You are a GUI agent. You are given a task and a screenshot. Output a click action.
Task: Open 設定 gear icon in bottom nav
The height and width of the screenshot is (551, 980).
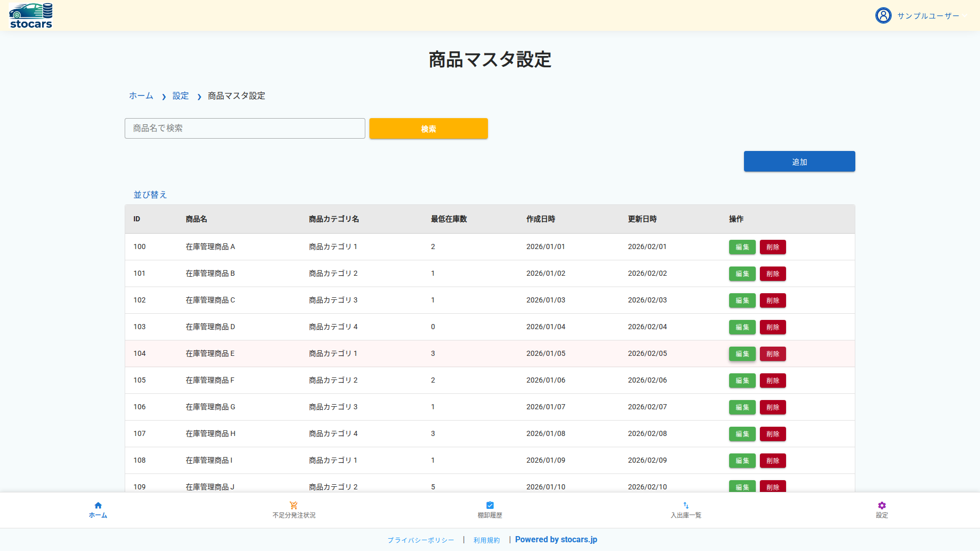pyautogui.click(x=882, y=505)
